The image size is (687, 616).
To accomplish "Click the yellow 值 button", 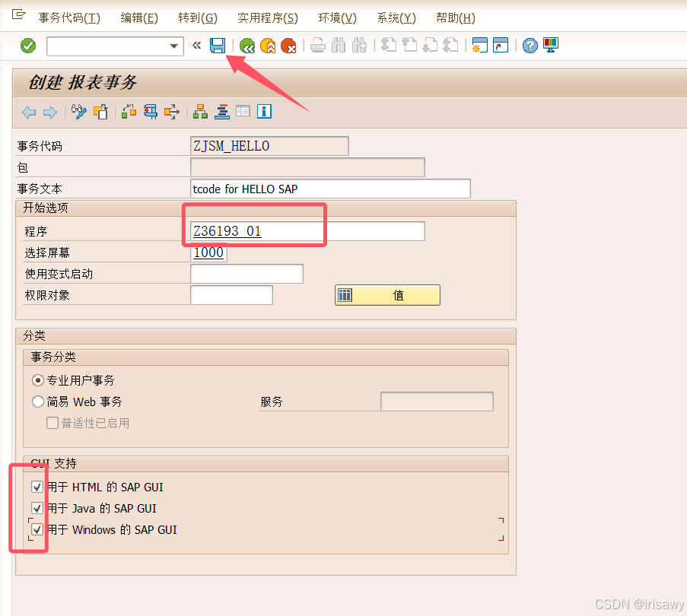I will [x=387, y=295].
